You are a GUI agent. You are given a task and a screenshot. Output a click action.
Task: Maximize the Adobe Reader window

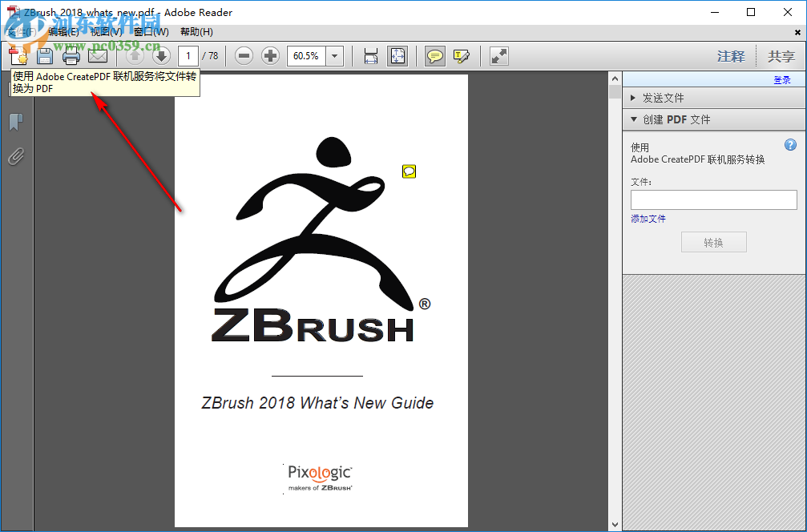point(751,12)
